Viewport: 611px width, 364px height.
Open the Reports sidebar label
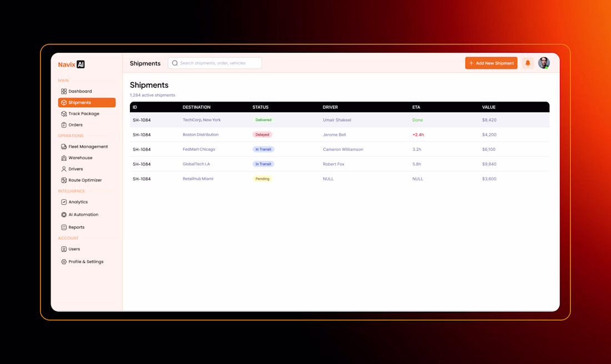point(77,228)
